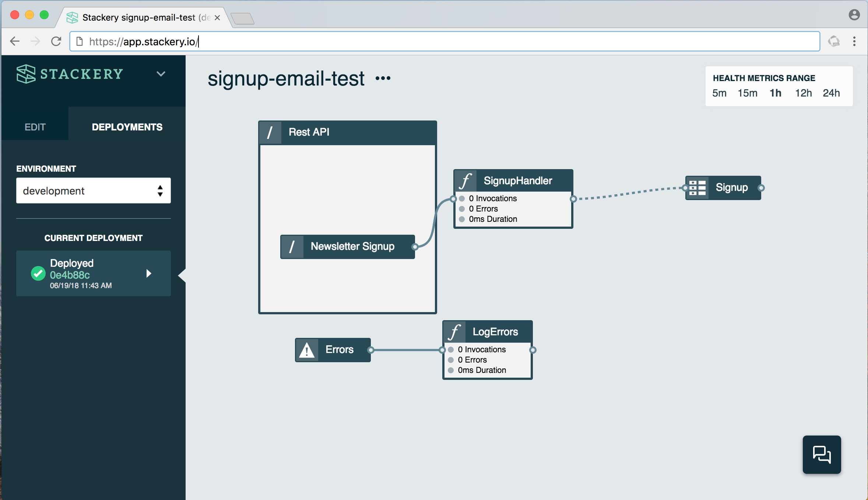Open the 0e4b88c deployment link
This screenshot has height=500, width=868.
click(x=70, y=275)
